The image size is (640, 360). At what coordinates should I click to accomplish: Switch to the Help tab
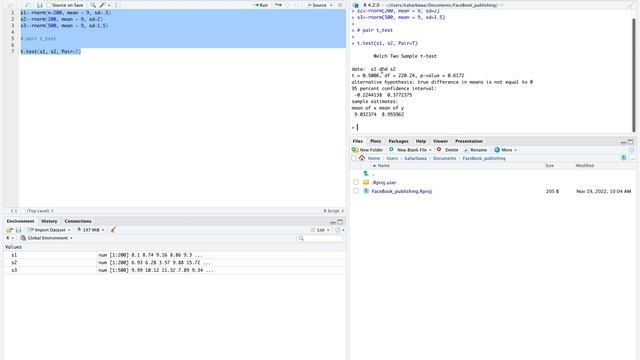421,141
